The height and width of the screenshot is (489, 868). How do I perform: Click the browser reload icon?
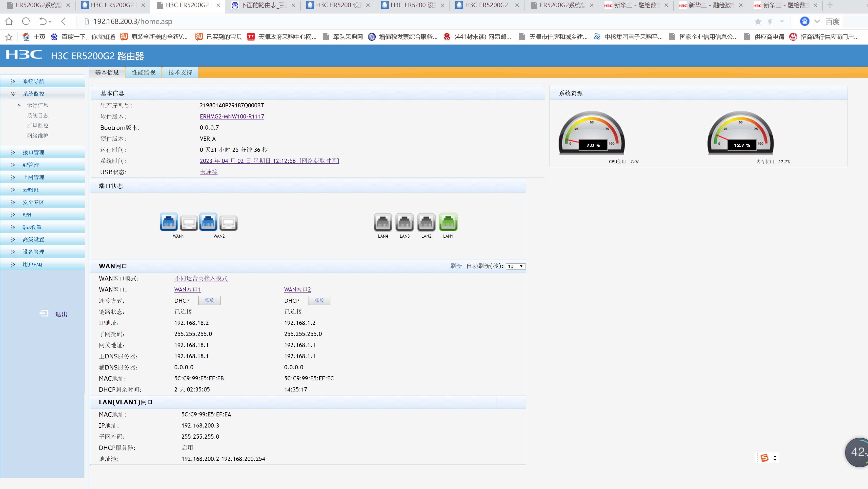point(26,21)
